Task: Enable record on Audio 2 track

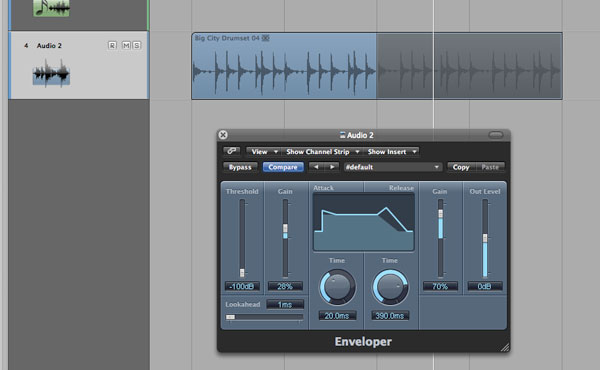Action: (x=112, y=46)
